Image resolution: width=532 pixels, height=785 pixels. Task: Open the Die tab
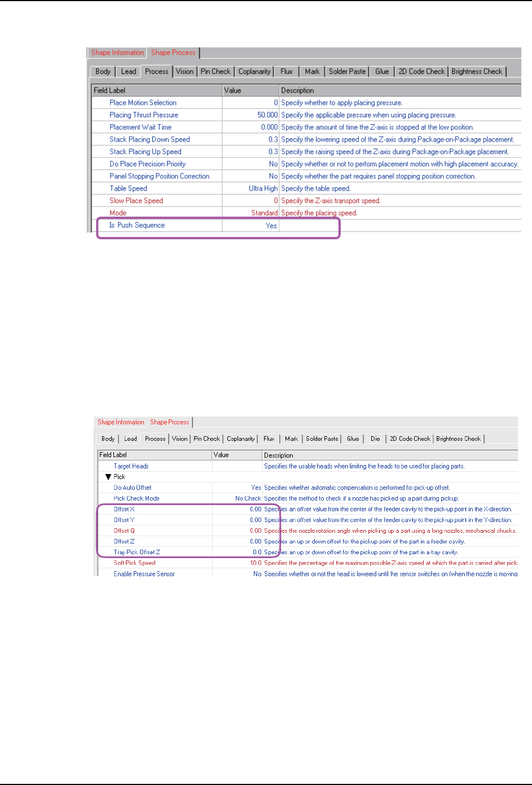click(x=375, y=438)
